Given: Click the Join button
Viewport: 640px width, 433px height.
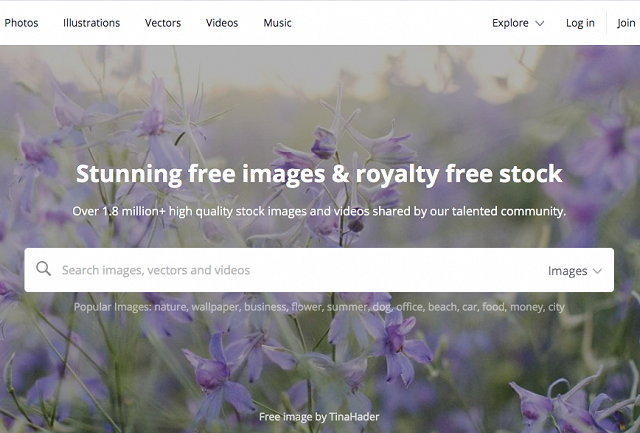Looking at the screenshot, I should (x=626, y=23).
